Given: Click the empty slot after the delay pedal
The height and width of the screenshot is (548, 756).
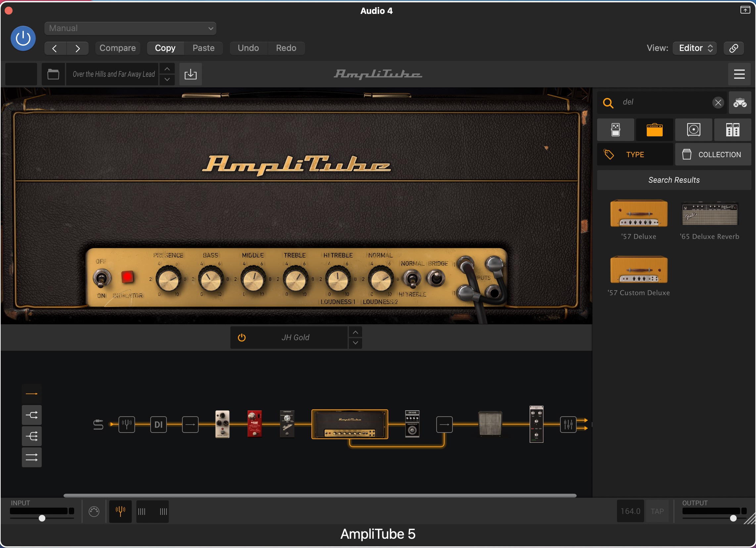Looking at the screenshot, I should pyautogui.click(x=444, y=425).
